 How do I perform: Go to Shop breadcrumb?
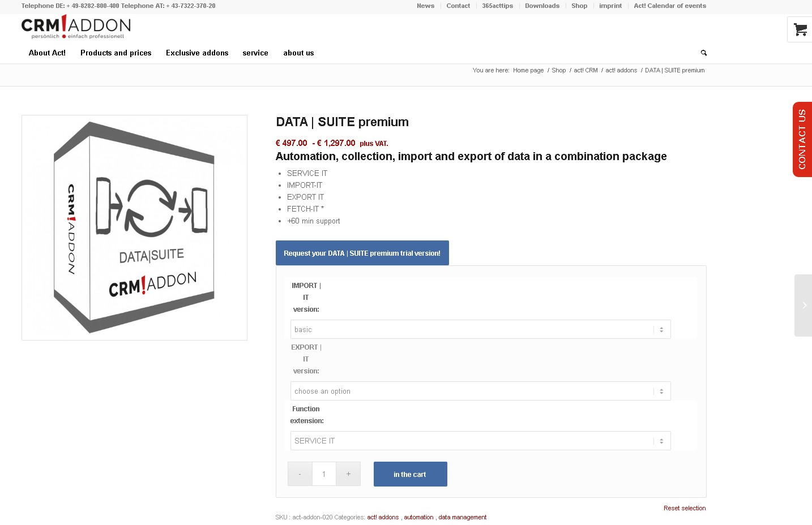[559, 70]
